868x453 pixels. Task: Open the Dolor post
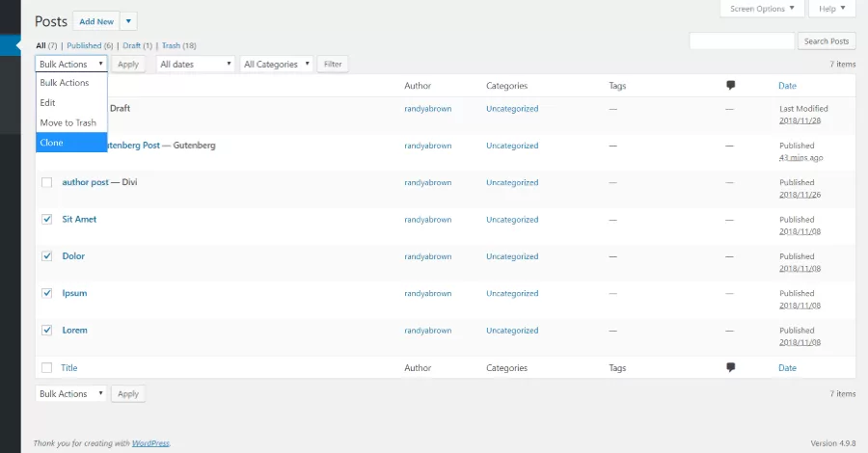click(x=73, y=256)
